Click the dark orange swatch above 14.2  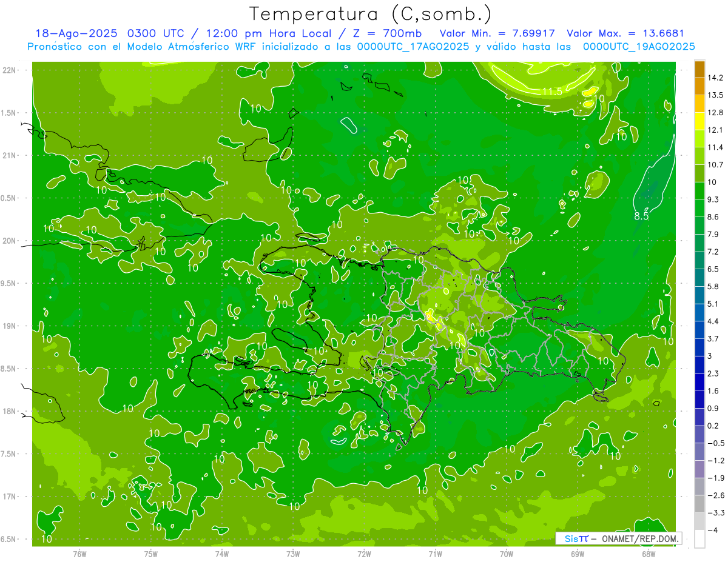(x=699, y=69)
